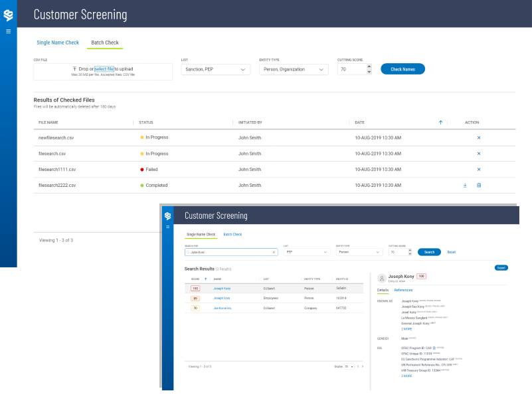Click the select file upload link

coord(104,69)
